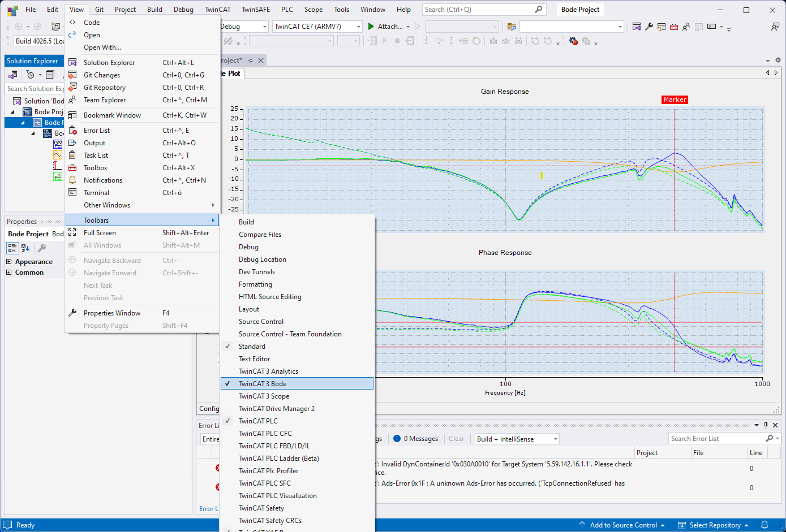
Task: Click the pin icon on the Error List panel
Action: point(766,425)
